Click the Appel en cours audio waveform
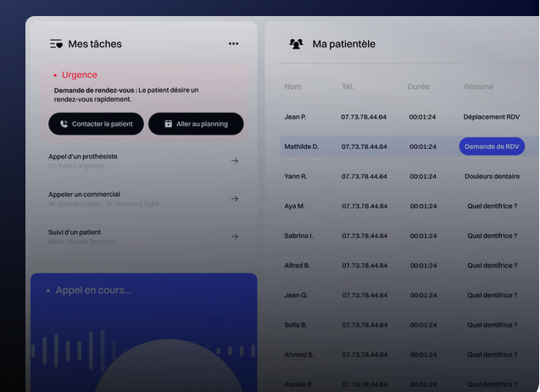 click(x=143, y=351)
